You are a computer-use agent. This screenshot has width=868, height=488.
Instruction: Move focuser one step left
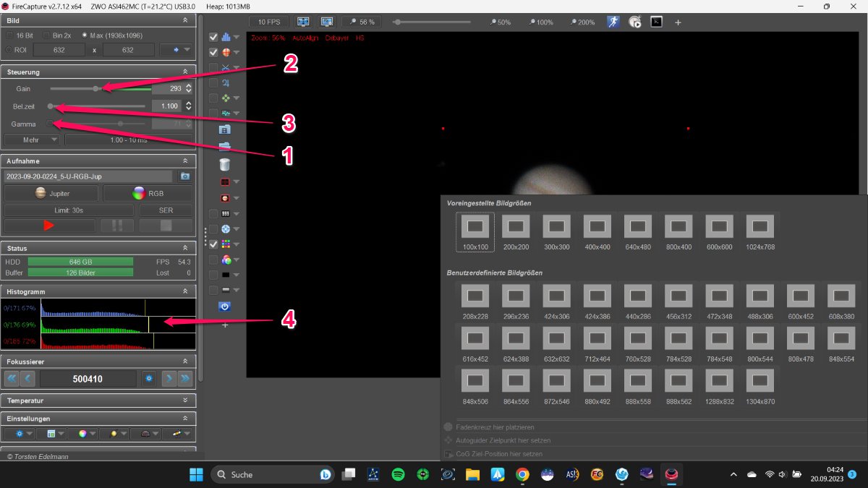[28, 378]
